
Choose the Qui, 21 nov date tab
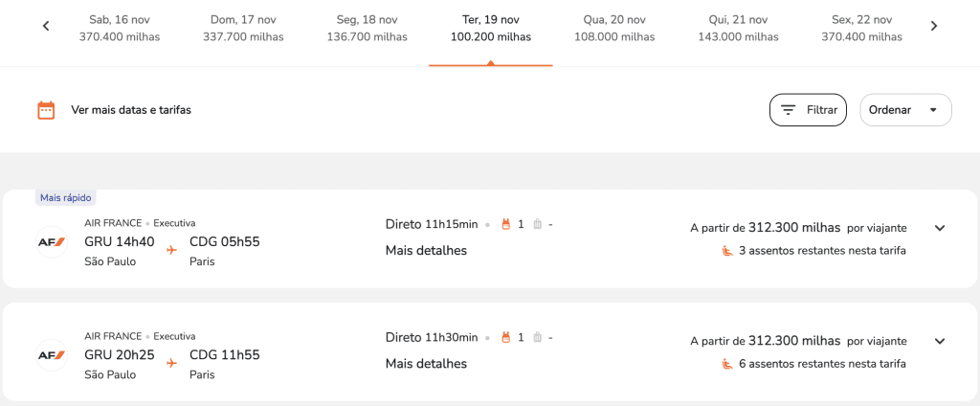739,28
